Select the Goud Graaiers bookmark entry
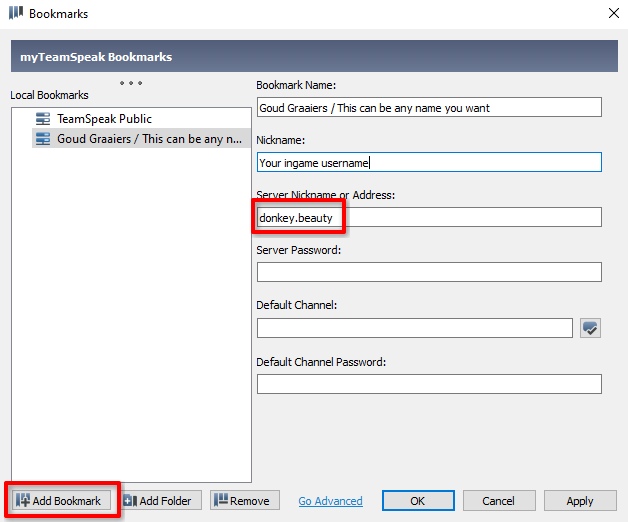 141,139
